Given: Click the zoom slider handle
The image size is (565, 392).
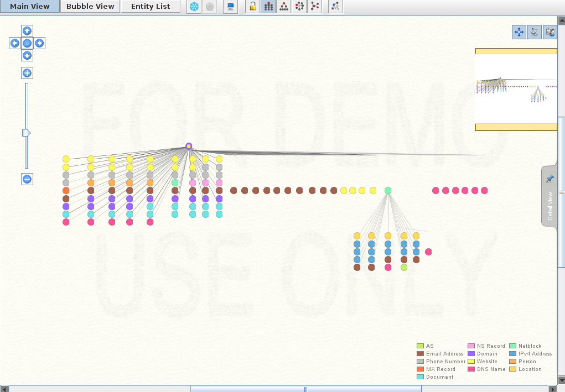Looking at the screenshot, I should pos(26,133).
